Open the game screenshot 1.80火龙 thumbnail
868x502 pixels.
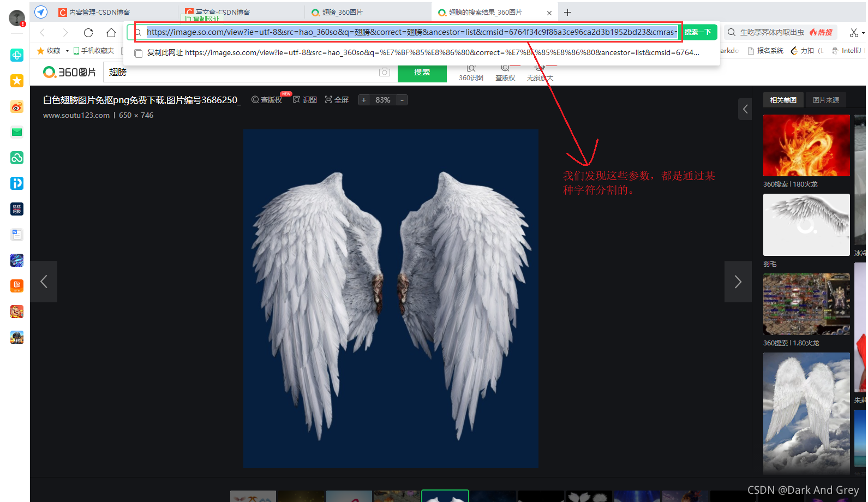806,304
